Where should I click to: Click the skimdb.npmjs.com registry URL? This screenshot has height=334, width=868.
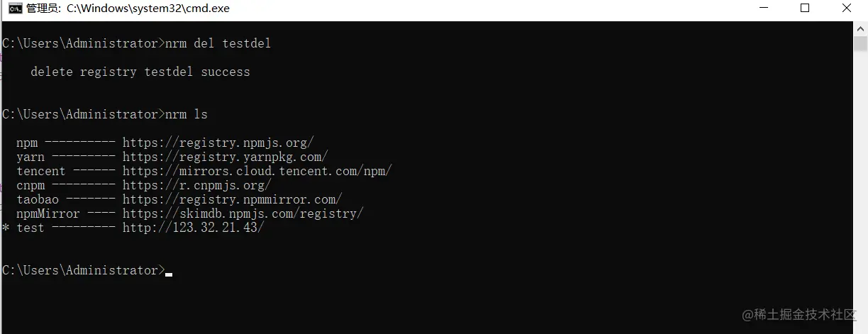click(x=243, y=213)
